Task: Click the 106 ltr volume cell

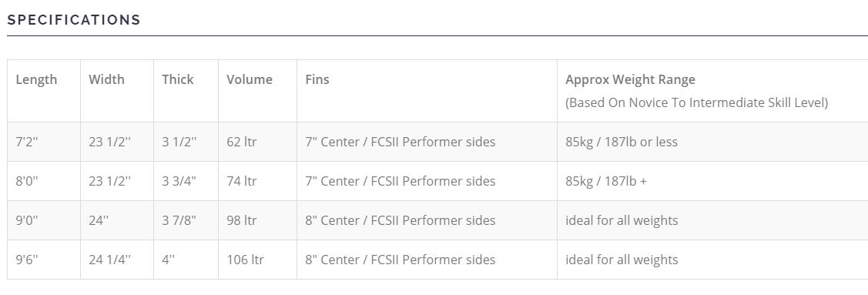Action: 257,260
